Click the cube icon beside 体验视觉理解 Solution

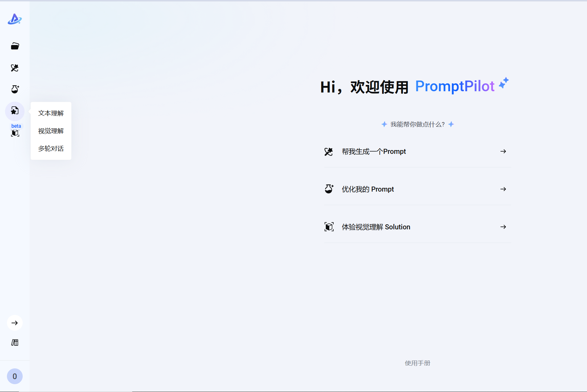(x=329, y=227)
